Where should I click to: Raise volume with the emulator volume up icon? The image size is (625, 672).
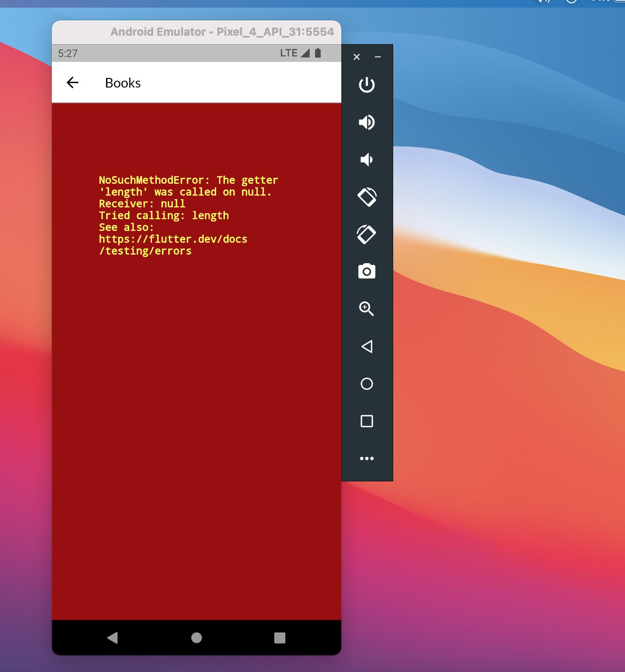tap(367, 122)
